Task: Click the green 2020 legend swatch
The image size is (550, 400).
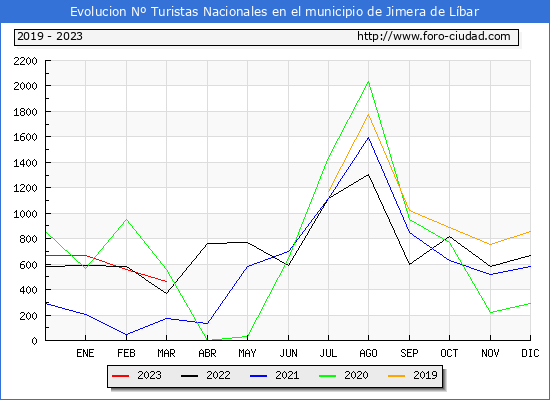Action: [x=328, y=376]
